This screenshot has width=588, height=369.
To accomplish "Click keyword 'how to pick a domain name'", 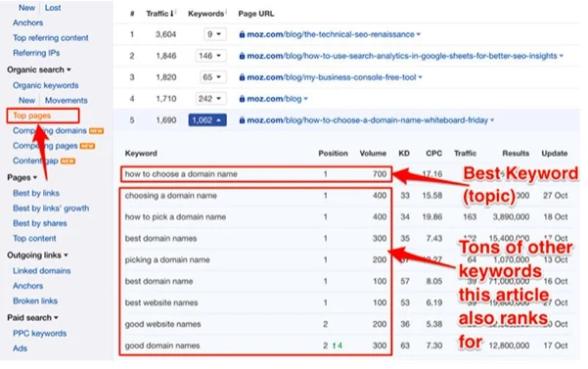I will [175, 216].
